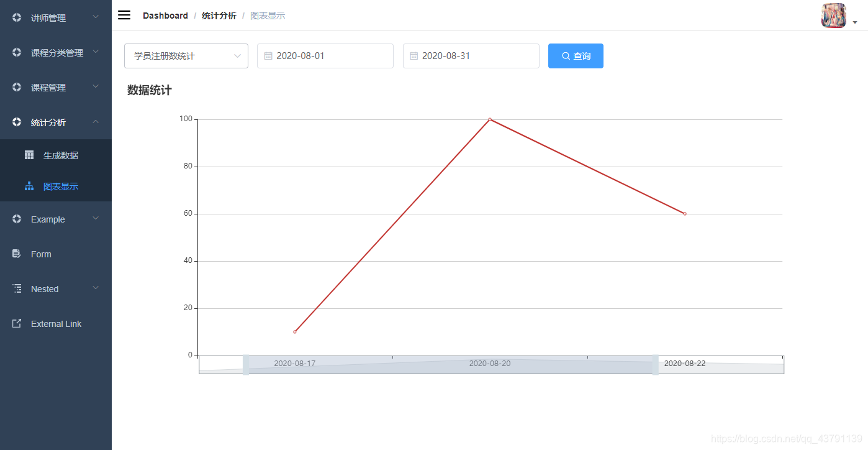Open the External Link item

56,323
